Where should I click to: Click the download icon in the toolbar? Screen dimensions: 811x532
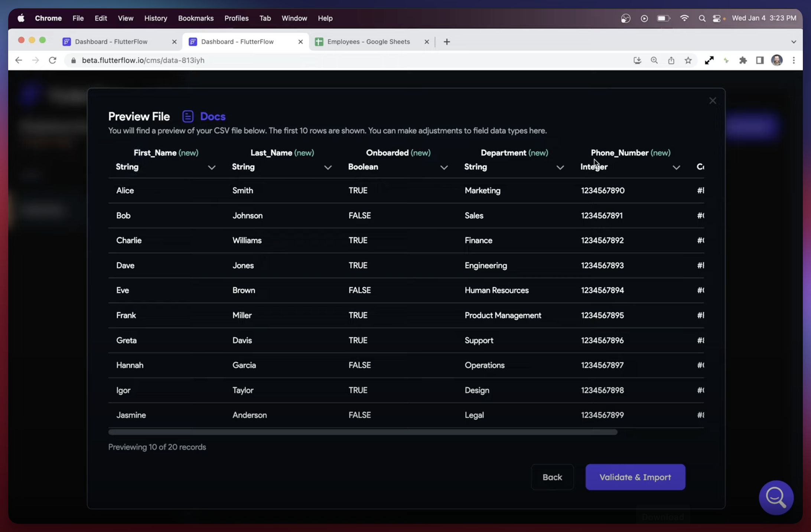pyautogui.click(x=637, y=60)
